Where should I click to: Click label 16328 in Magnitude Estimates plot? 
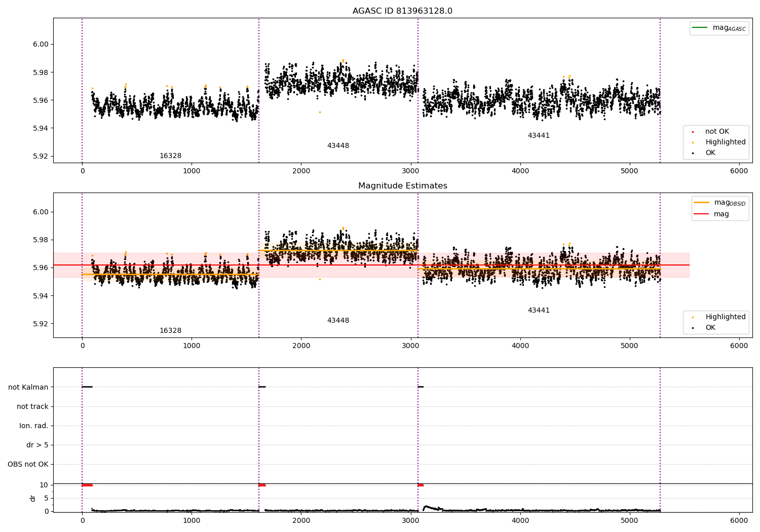(x=170, y=331)
